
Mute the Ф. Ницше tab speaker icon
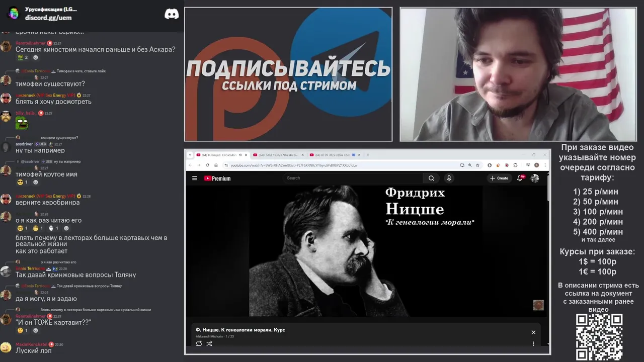[x=240, y=155]
